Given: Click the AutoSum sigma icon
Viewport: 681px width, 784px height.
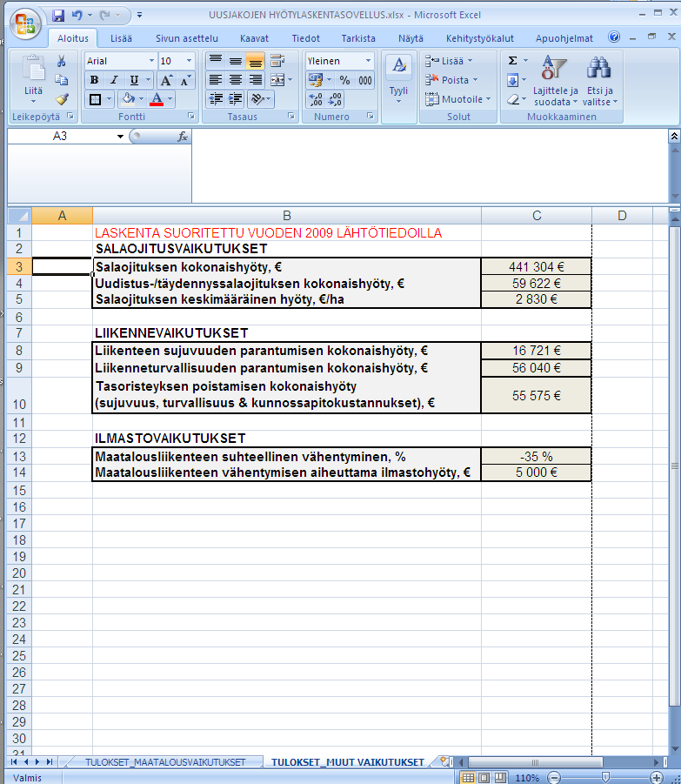Looking at the screenshot, I should click(x=512, y=61).
